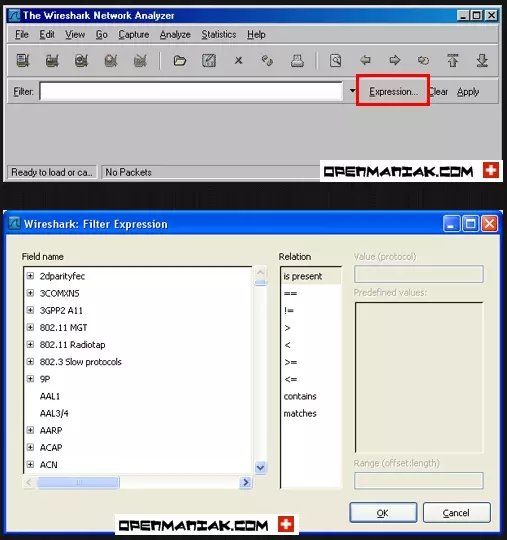The height and width of the screenshot is (540, 507).
Task: Click the save capture file icon
Action: click(x=209, y=61)
